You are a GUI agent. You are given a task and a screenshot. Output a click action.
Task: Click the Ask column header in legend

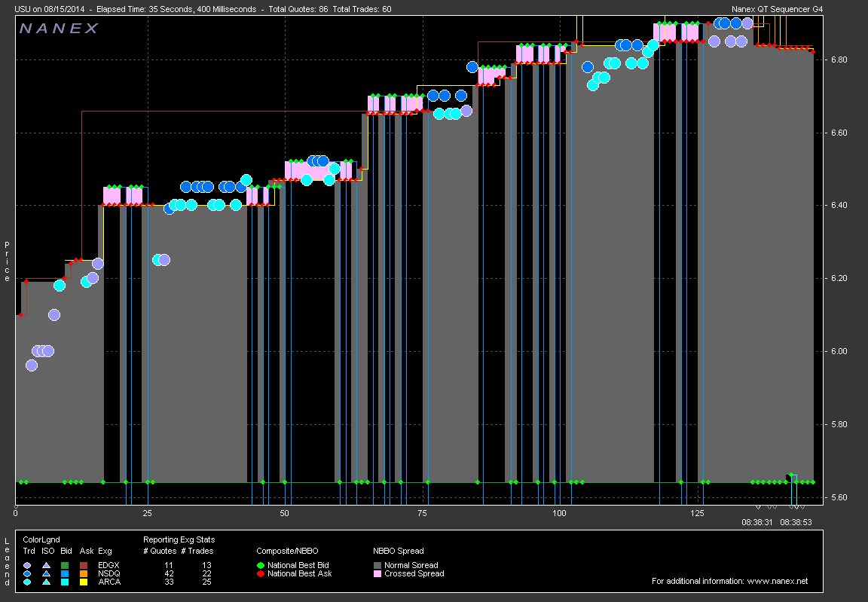tap(87, 551)
